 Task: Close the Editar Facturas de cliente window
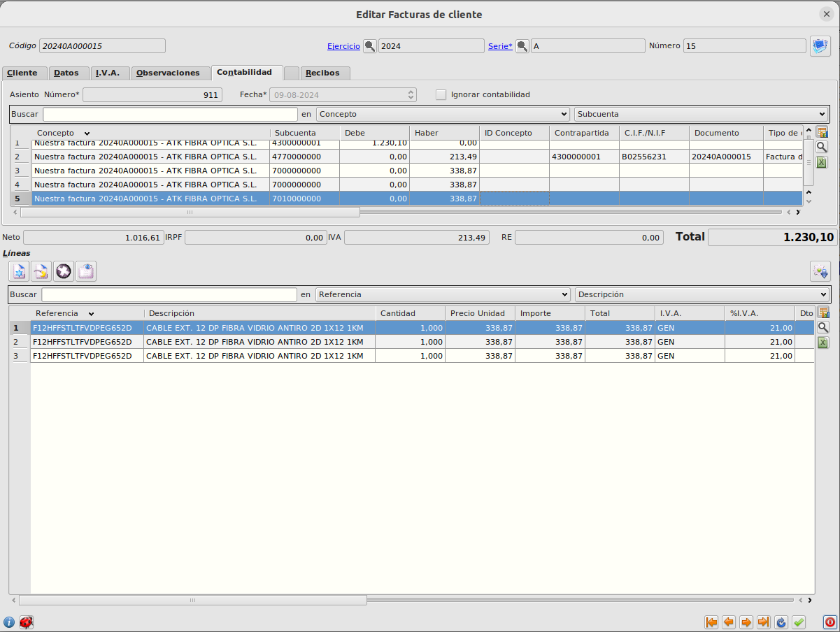click(x=827, y=14)
